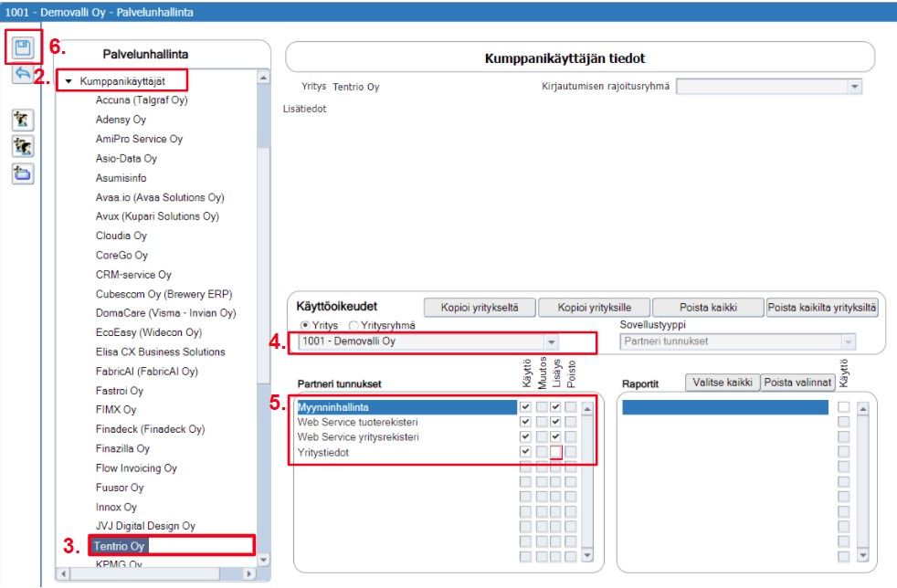Toggle Käyttö checkbox for Yritystiedot

(x=525, y=451)
